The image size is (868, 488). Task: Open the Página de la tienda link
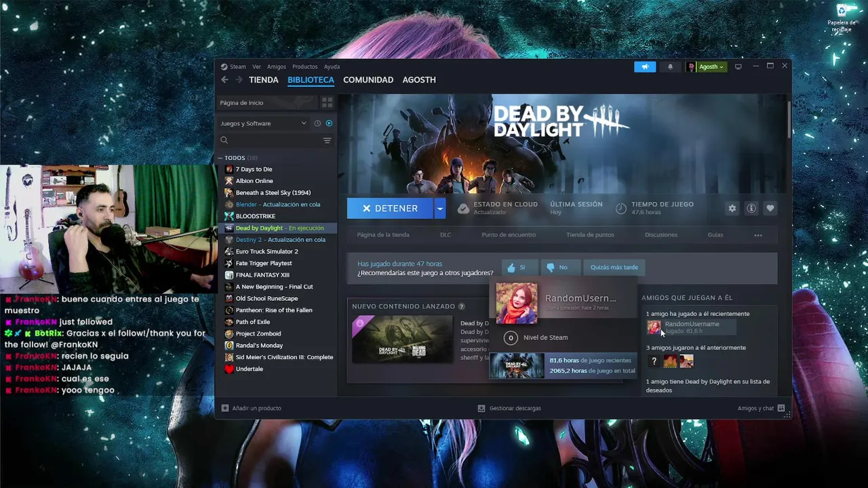(x=383, y=235)
